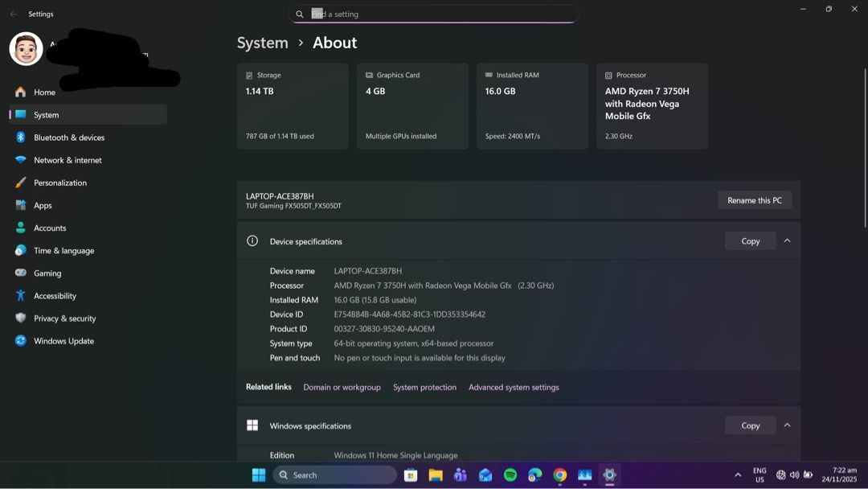The width and height of the screenshot is (868, 489).
Task: Click the battery tray icon
Action: click(x=809, y=475)
